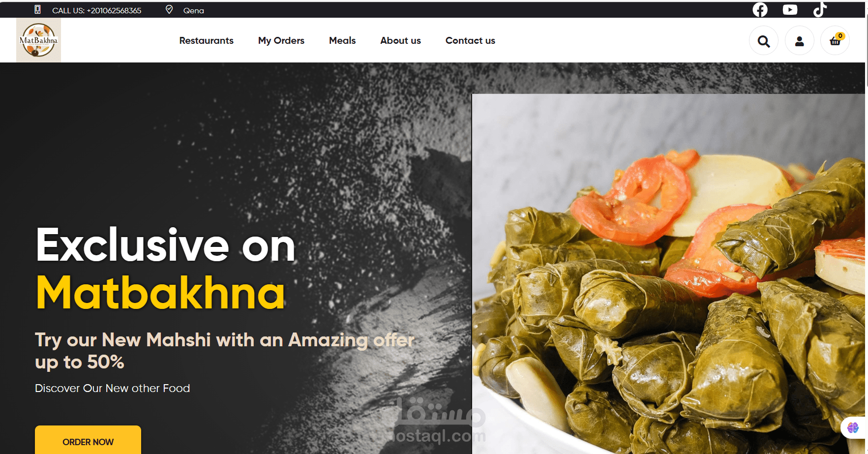Click the MatBakhna logo
This screenshot has width=868, height=454.
tap(38, 40)
